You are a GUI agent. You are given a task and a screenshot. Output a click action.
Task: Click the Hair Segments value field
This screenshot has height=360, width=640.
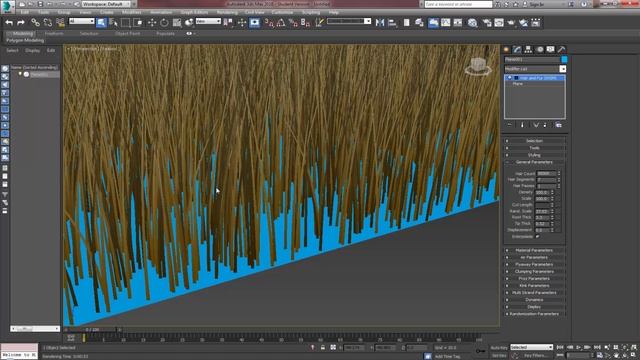pyautogui.click(x=546, y=180)
